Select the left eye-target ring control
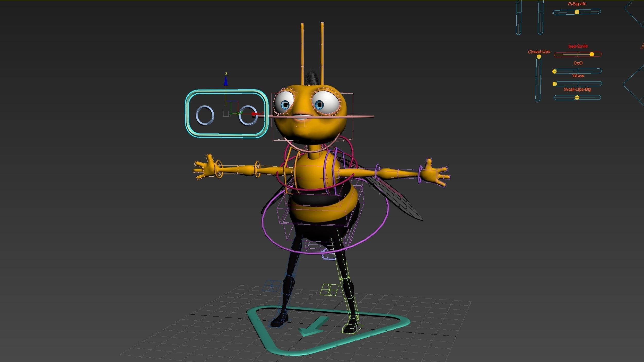 click(205, 115)
